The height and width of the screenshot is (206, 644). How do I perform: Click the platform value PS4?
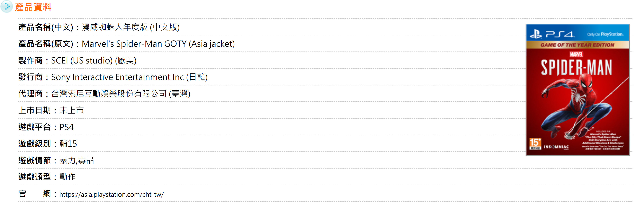click(66, 127)
